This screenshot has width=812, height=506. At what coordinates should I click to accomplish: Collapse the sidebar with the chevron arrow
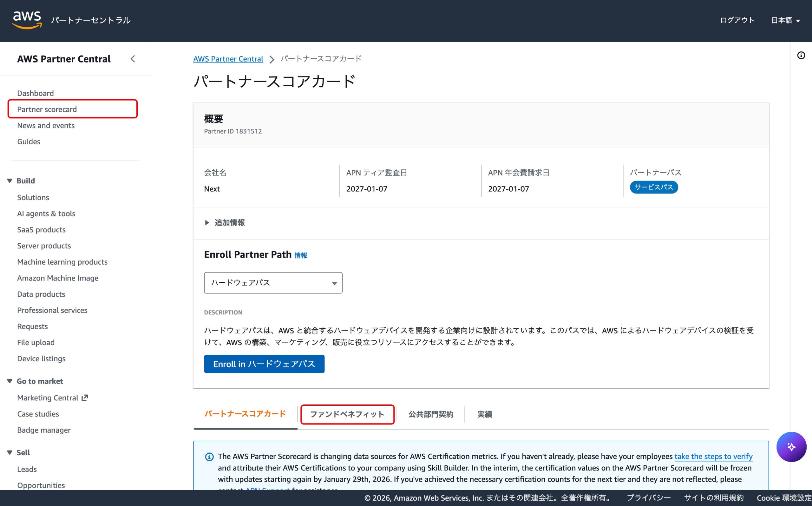pyautogui.click(x=133, y=59)
